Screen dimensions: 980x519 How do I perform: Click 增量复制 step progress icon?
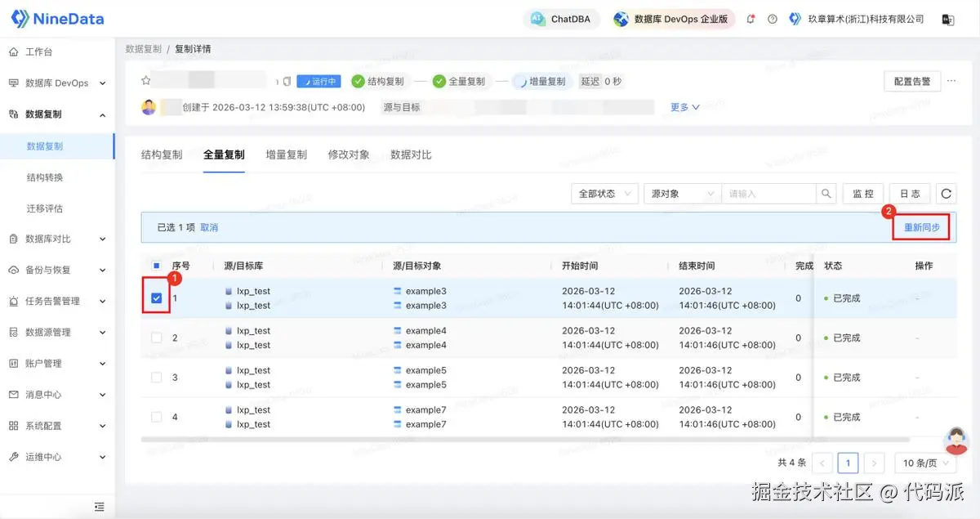[520, 81]
